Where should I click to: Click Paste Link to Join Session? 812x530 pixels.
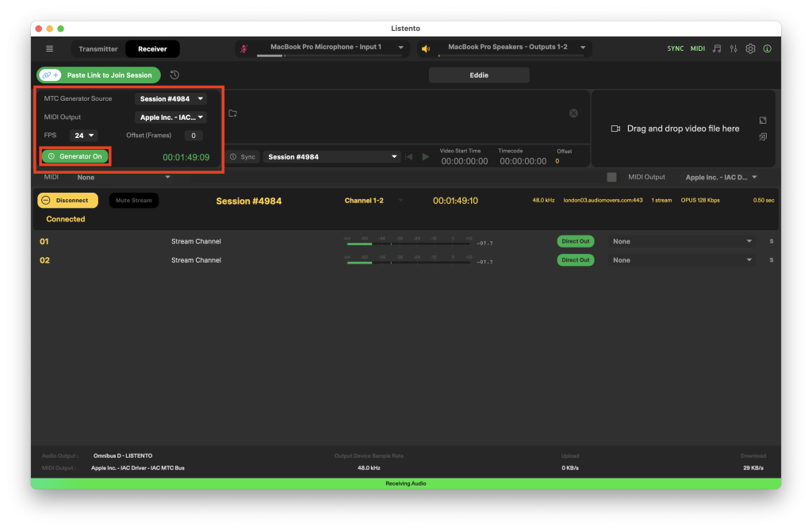(98, 75)
